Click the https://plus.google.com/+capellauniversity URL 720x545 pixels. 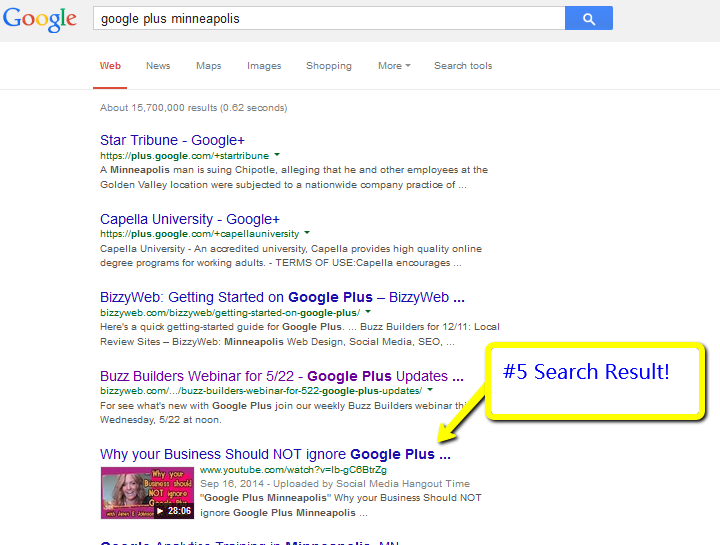pos(200,234)
